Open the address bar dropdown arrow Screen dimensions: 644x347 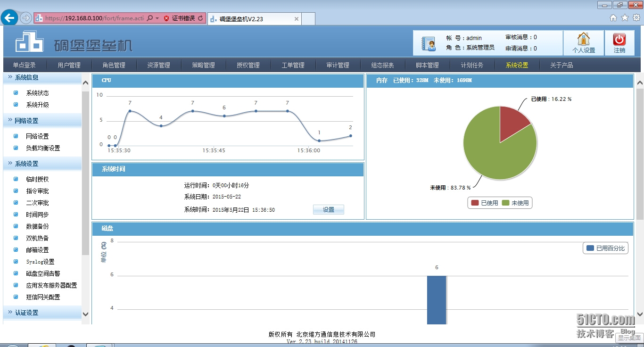157,18
